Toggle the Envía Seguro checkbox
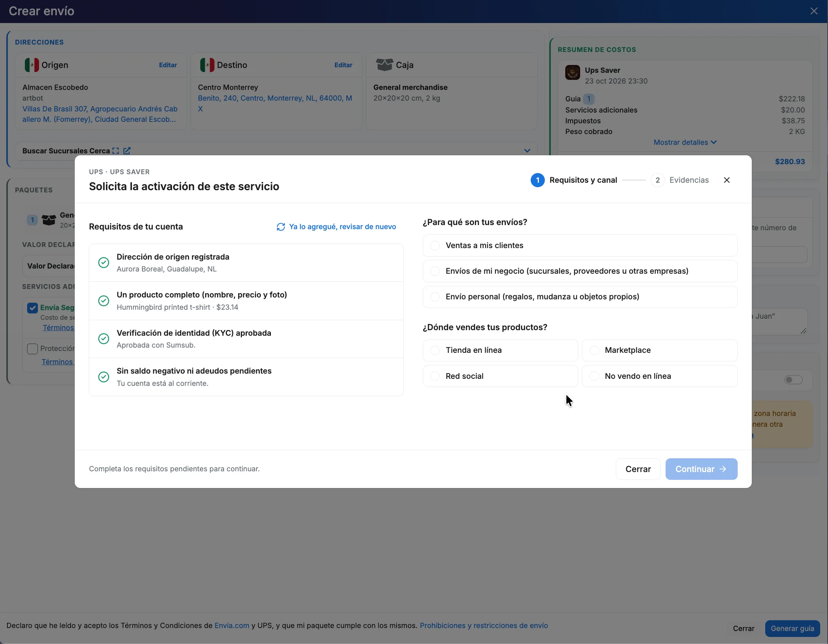 32,308
